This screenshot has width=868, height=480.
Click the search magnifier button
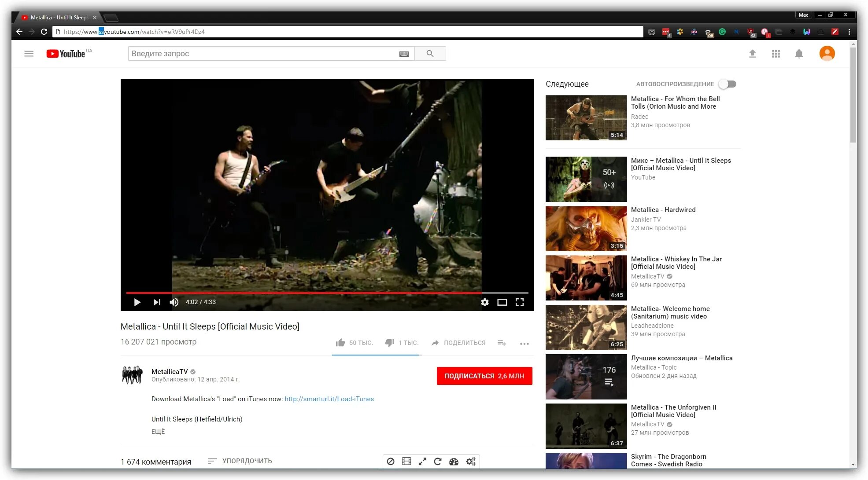[430, 54]
